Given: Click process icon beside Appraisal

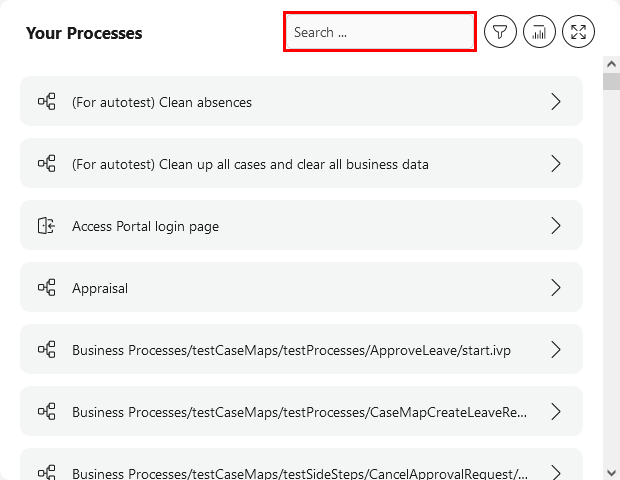Looking at the screenshot, I should pyautogui.click(x=46, y=288).
